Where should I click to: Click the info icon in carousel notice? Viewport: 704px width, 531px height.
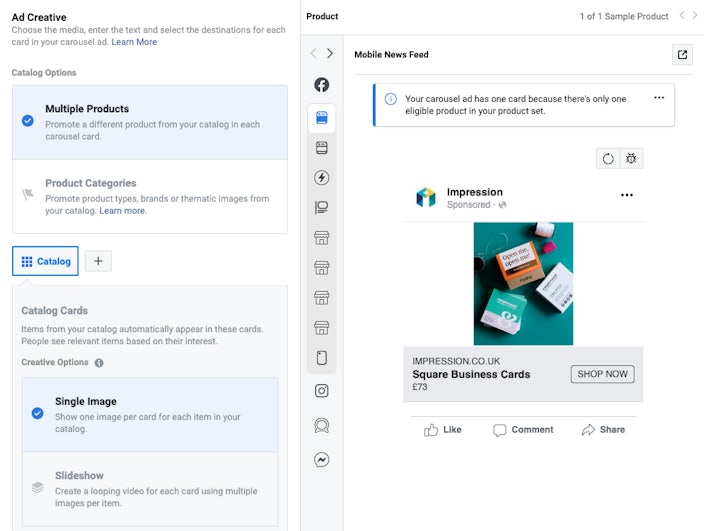coord(391,99)
